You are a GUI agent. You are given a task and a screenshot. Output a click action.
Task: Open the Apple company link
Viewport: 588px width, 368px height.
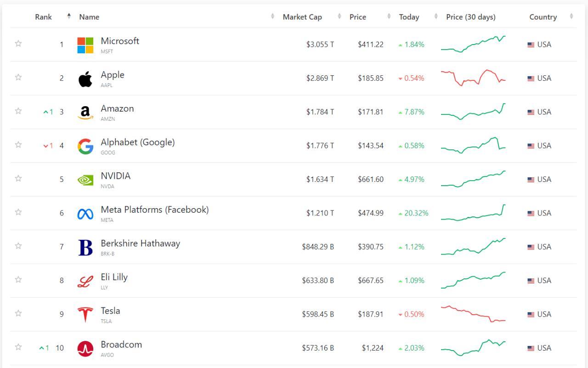(113, 75)
